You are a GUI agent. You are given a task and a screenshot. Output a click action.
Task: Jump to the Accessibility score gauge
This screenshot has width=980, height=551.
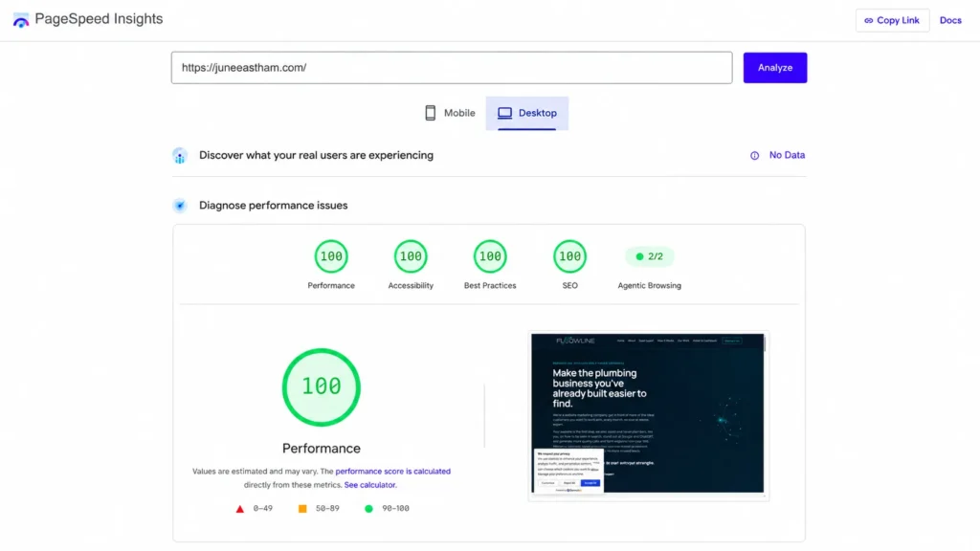411,256
